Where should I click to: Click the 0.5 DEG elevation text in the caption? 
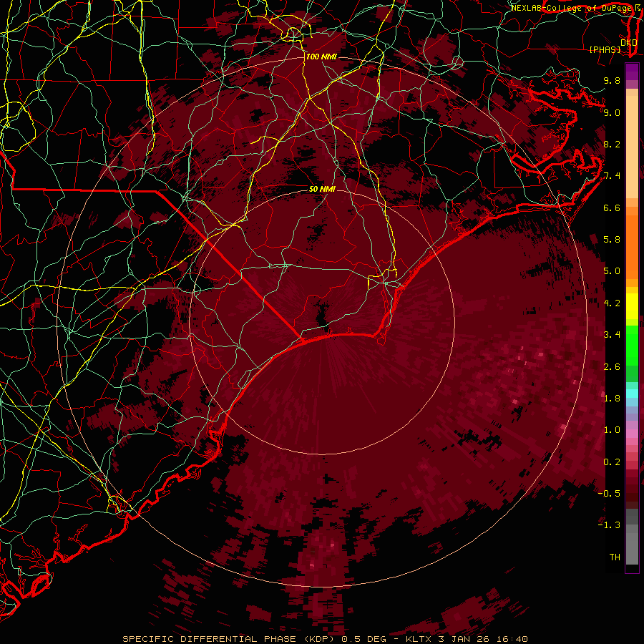(x=364, y=639)
